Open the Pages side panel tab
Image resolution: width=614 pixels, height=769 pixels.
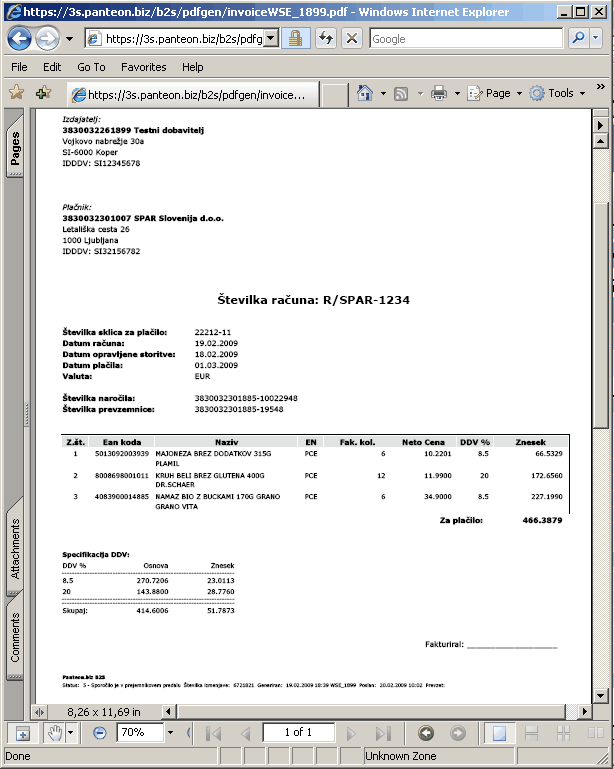click(15, 147)
